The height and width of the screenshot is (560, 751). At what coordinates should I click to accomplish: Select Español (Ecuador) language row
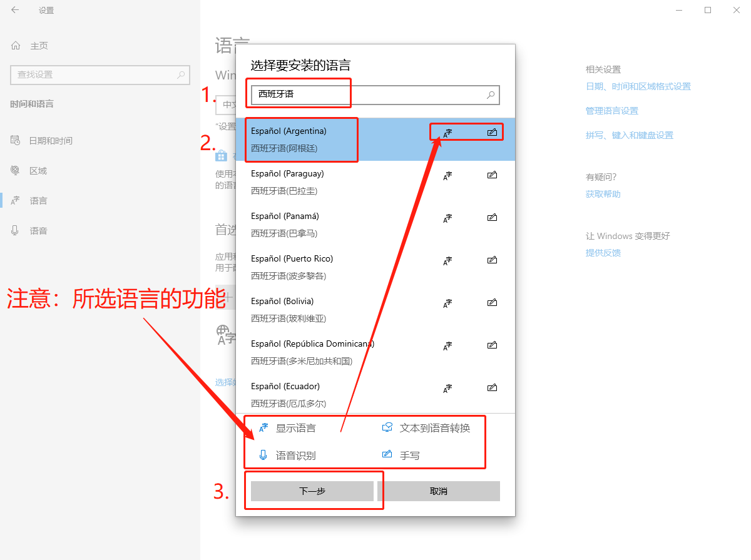click(x=375, y=395)
